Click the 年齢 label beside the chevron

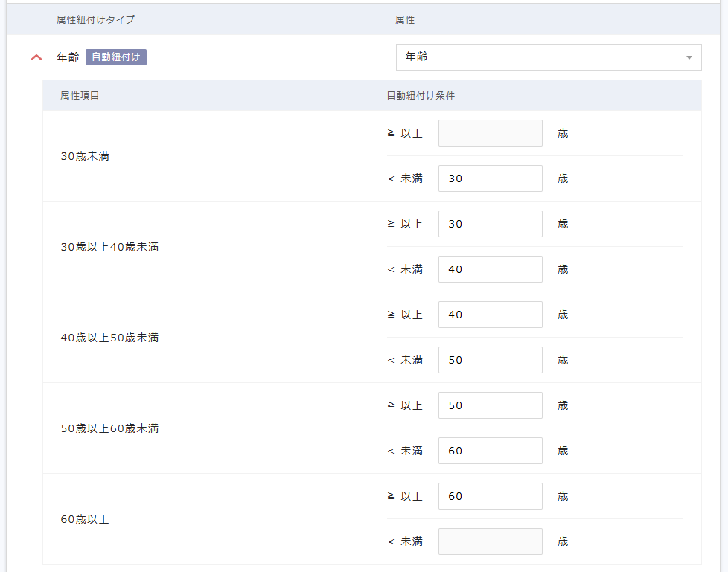point(68,57)
